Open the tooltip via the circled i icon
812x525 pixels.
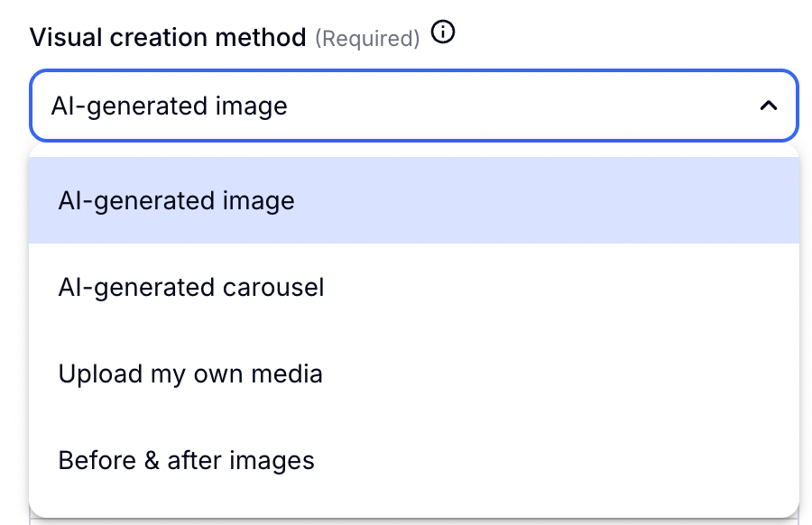coord(443,34)
